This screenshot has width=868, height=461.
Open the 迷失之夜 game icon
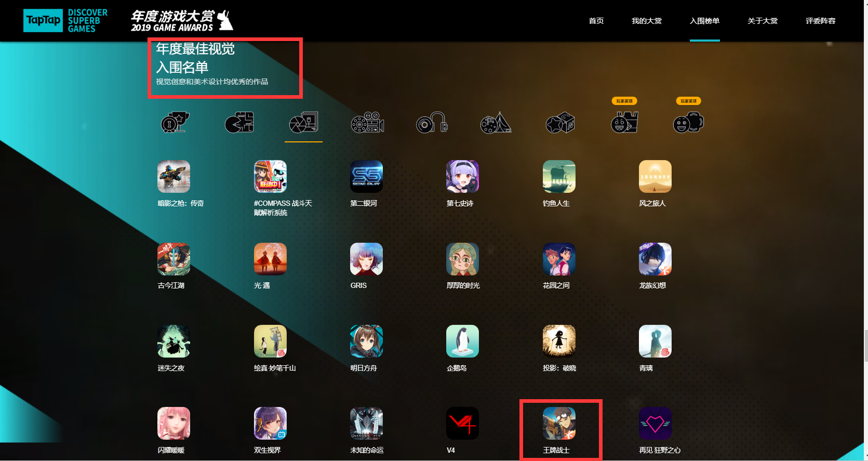(173, 341)
